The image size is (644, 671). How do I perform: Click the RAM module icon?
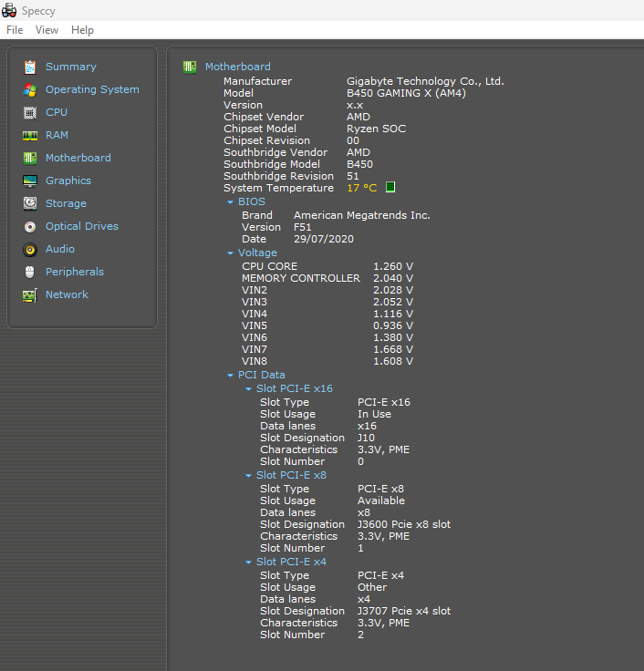[x=30, y=136]
